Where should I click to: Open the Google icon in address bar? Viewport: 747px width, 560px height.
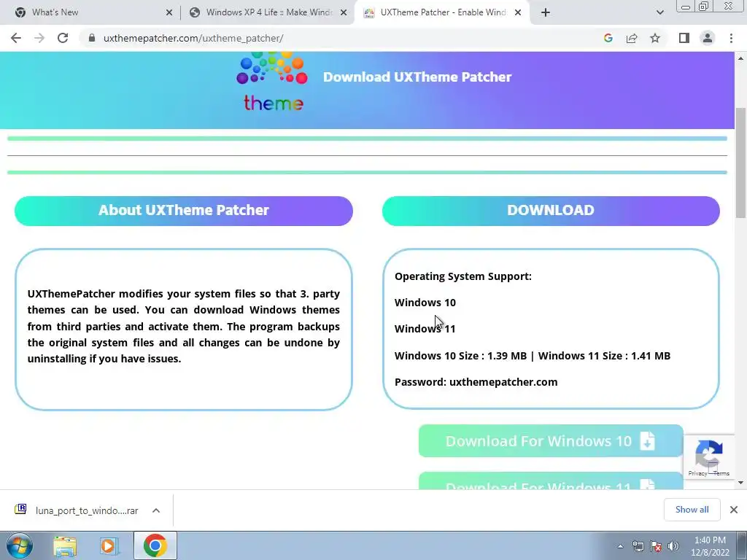tap(608, 38)
